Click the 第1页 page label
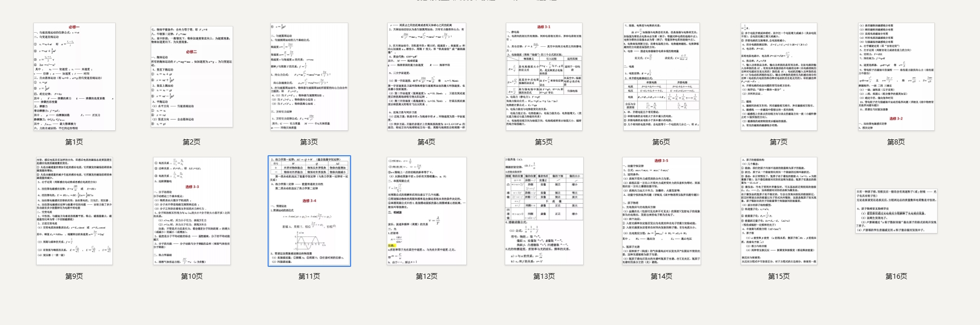Image resolution: width=980 pixels, height=325 pixels. [74, 142]
